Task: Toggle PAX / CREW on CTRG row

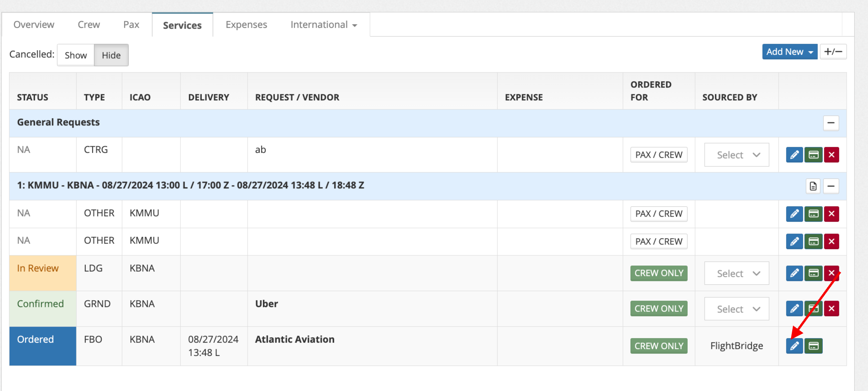Action: [659, 155]
